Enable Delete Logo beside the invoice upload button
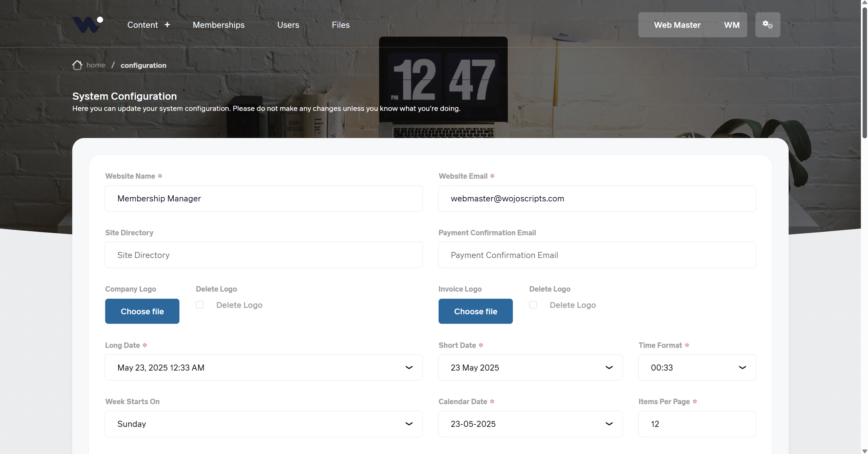The width and height of the screenshot is (868, 454). point(533,305)
